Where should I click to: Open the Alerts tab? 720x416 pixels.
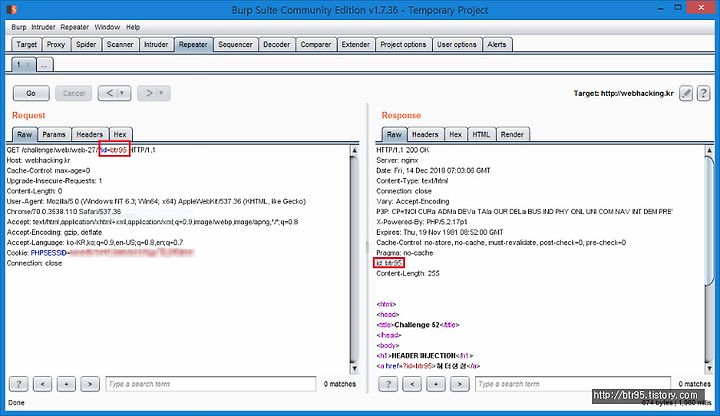point(497,45)
